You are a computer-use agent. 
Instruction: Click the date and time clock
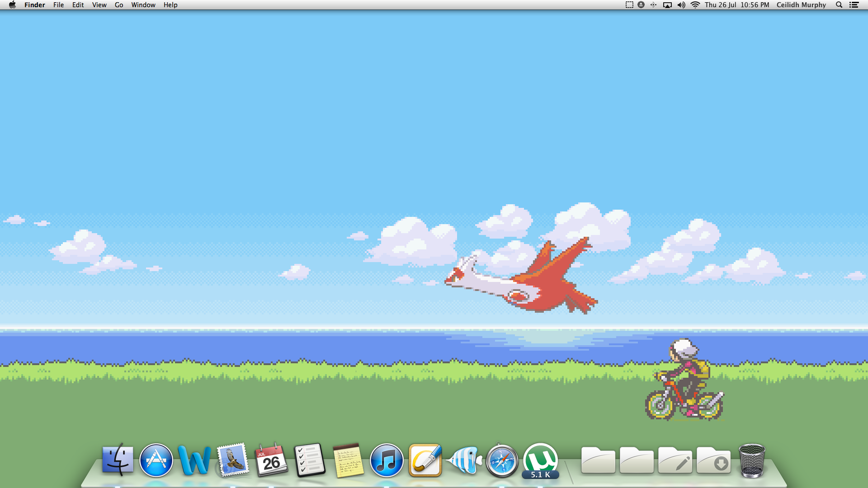(x=736, y=5)
